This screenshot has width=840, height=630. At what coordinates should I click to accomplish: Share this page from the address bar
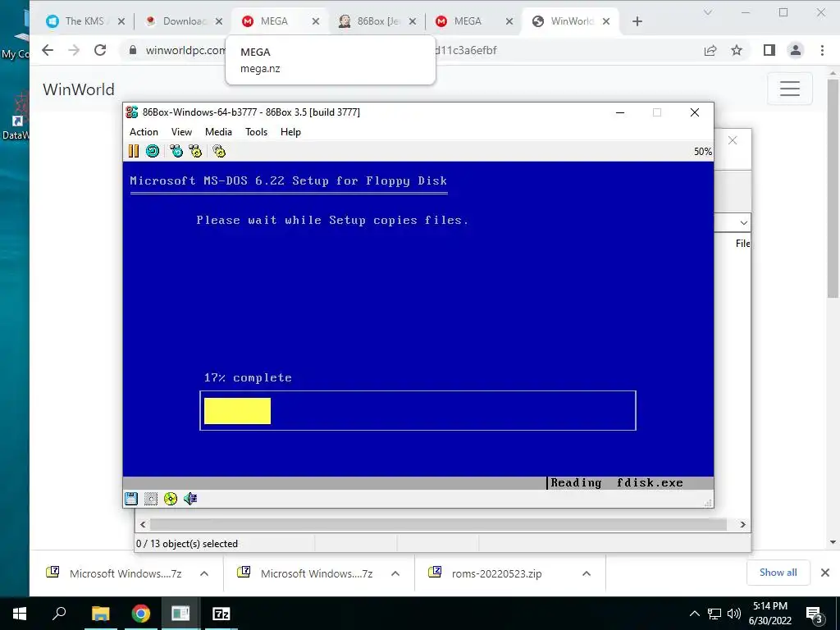point(710,50)
